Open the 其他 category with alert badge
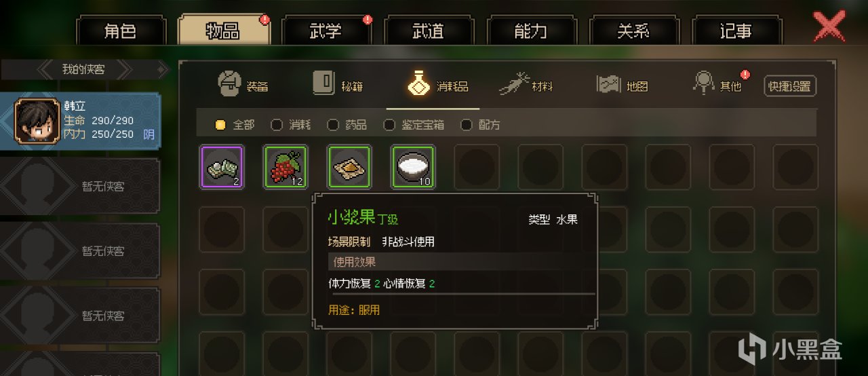The height and width of the screenshot is (376, 868). pos(718,84)
